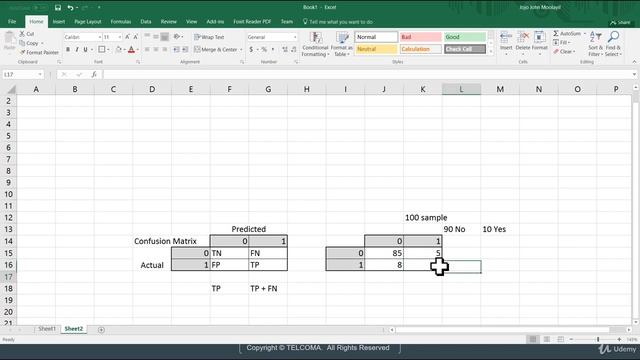Click the Save icon in the title bar
The height and width of the screenshot is (360, 640).
[58, 7]
